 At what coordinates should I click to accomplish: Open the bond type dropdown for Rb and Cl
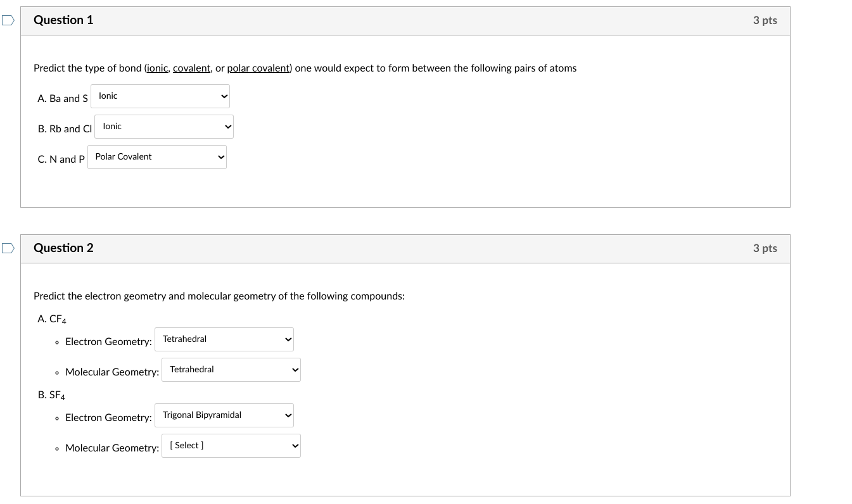point(163,126)
